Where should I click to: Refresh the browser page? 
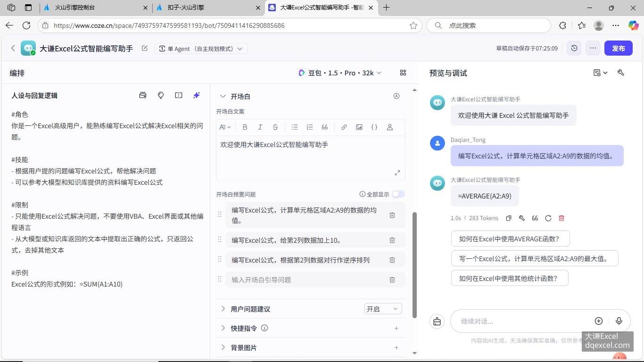pos(26,25)
